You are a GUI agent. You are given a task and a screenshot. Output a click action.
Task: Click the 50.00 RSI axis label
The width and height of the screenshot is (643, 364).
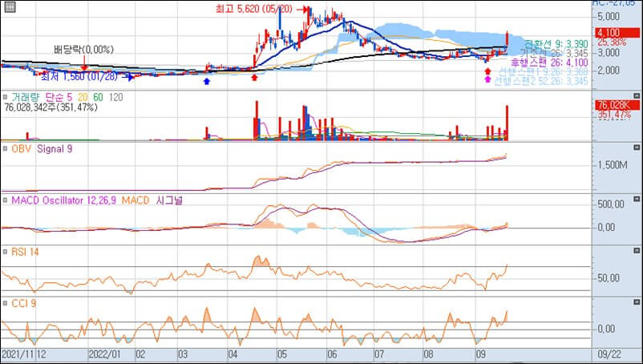click(609, 278)
